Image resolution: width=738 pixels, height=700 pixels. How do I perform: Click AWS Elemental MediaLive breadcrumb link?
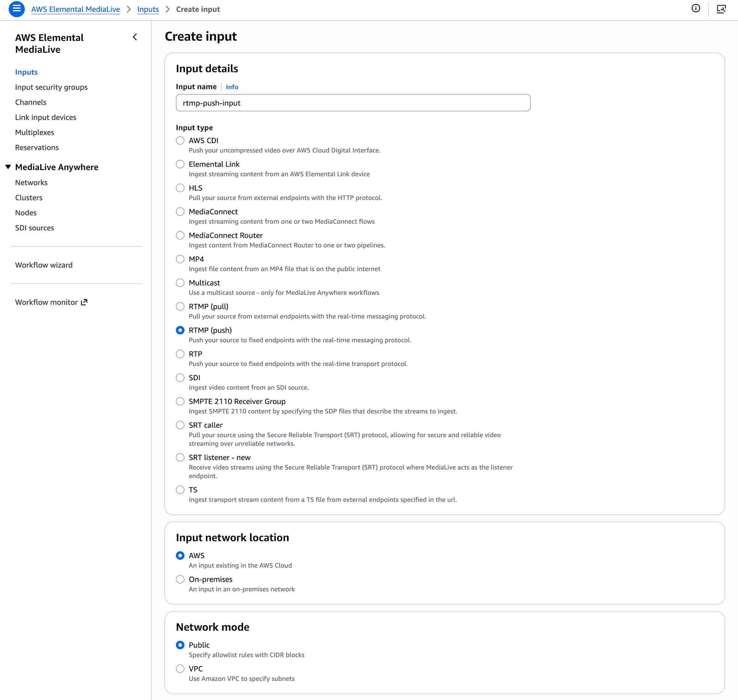tap(75, 9)
